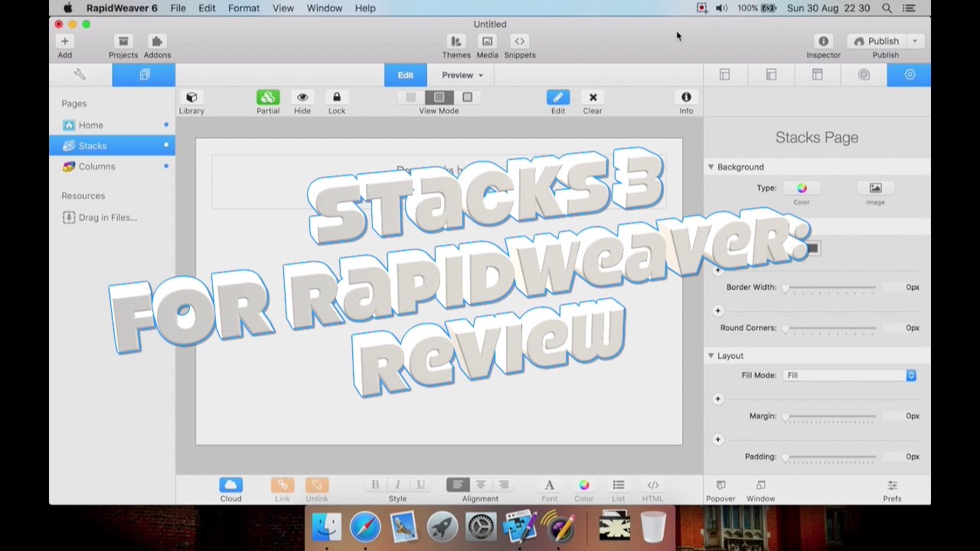
Task: Select the pages sidebar tab icon
Action: point(144,74)
